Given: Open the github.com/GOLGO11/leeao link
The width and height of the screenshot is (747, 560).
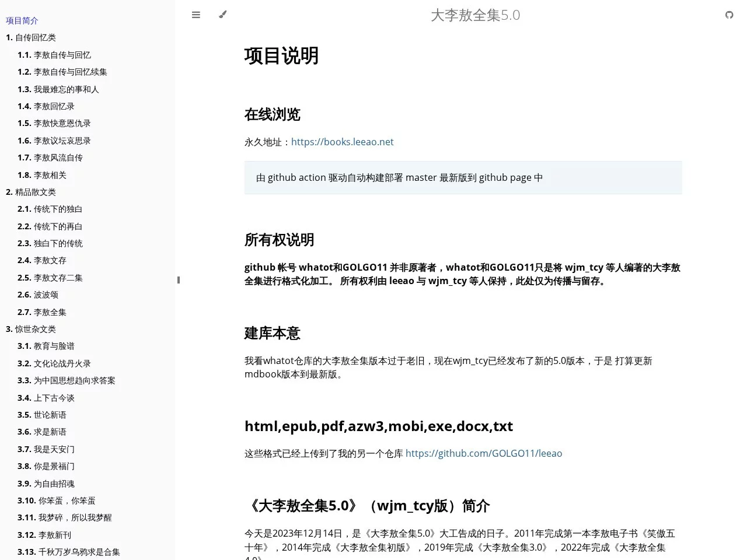Looking at the screenshot, I should [484, 453].
